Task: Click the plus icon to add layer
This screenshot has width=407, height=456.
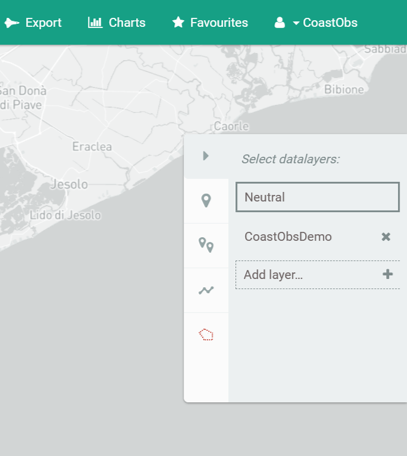Action: pyautogui.click(x=387, y=274)
